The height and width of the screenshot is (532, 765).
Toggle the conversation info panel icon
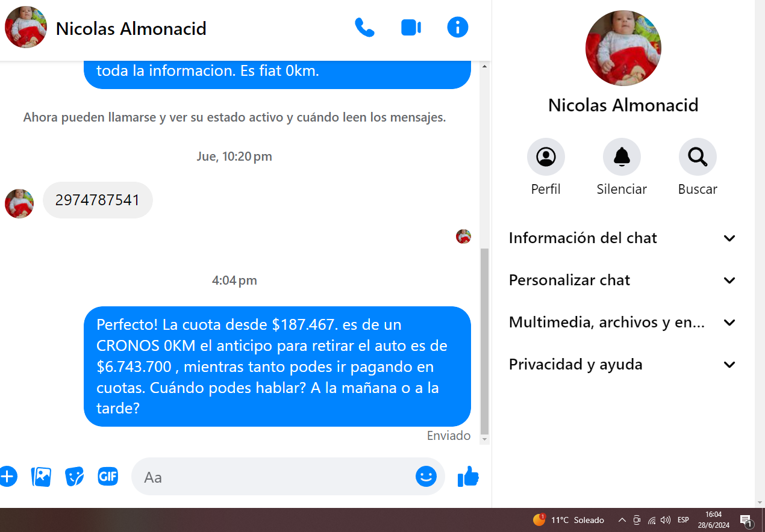[x=458, y=28]
